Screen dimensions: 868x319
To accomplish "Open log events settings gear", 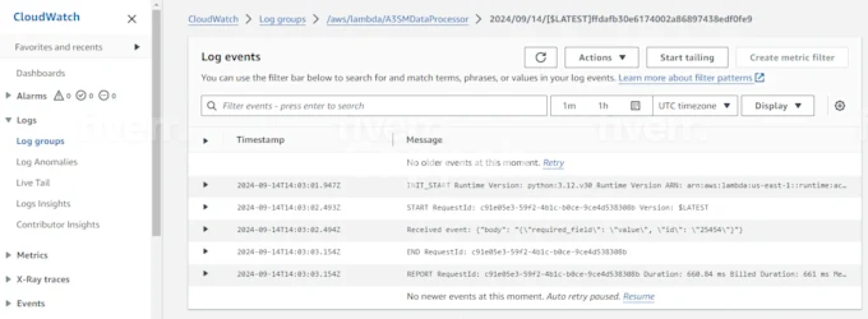I will click(x=840, y=106).
